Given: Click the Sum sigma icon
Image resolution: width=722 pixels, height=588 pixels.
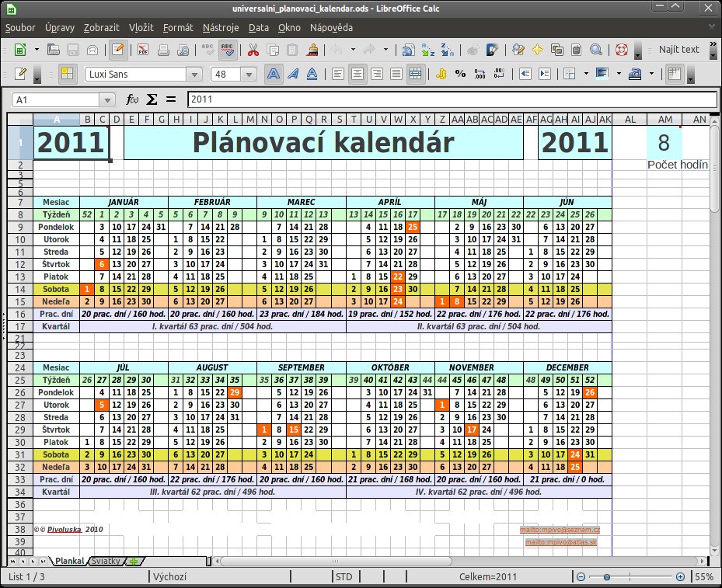Looking at the screenshot, I should tap(152, 99).
